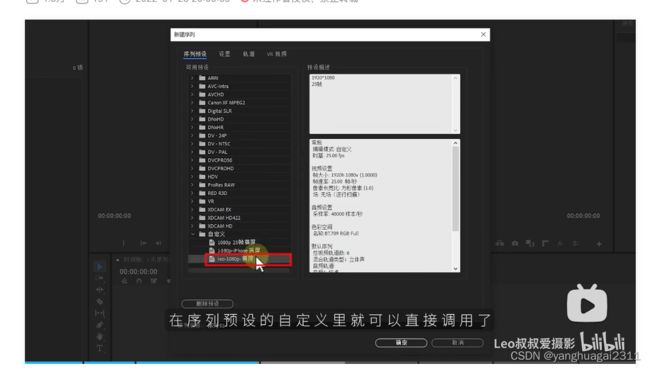Select the XDCAM HD folder row
Screen dimensions: 650x368
click(239, 226)
